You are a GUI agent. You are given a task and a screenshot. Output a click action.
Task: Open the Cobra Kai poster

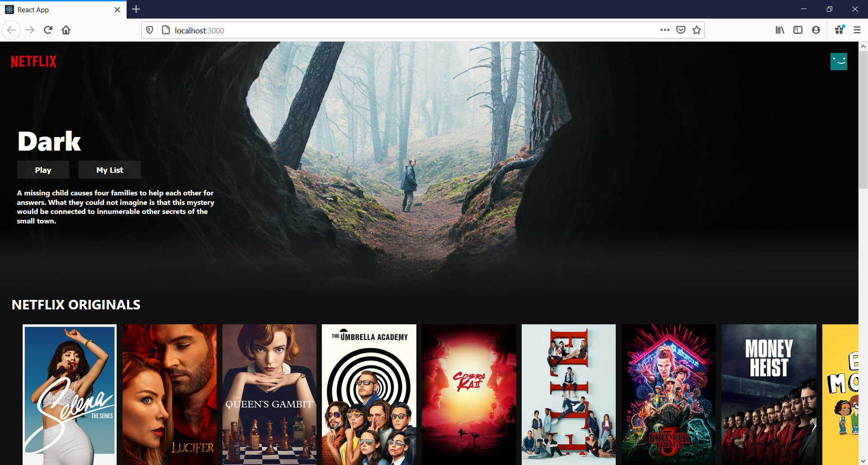click(x=469, y=394)
